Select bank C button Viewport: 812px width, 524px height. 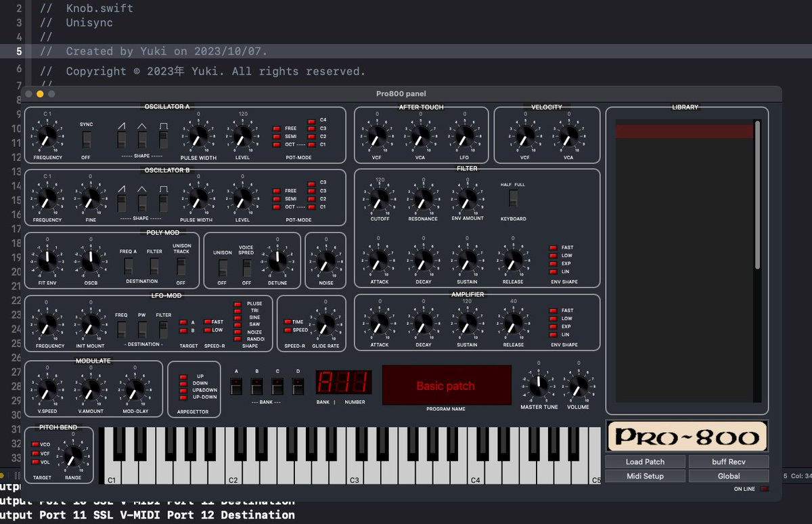click(x=277, y=387)
